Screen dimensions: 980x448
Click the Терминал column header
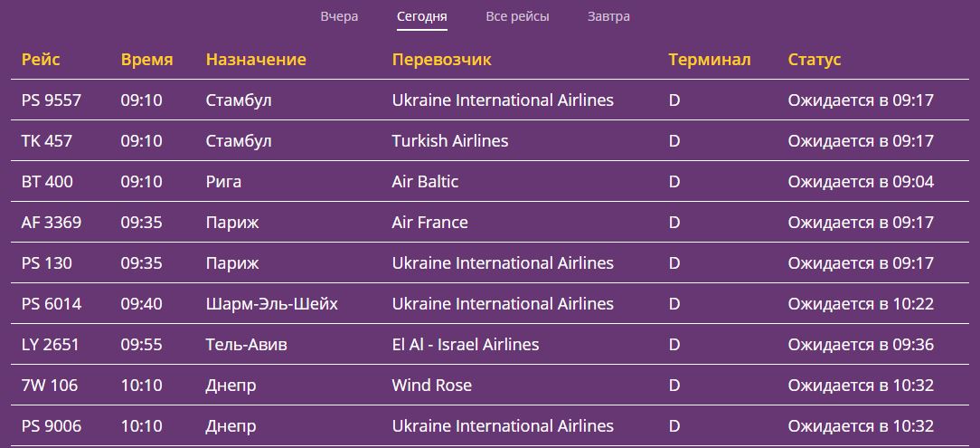click(709, 60)
